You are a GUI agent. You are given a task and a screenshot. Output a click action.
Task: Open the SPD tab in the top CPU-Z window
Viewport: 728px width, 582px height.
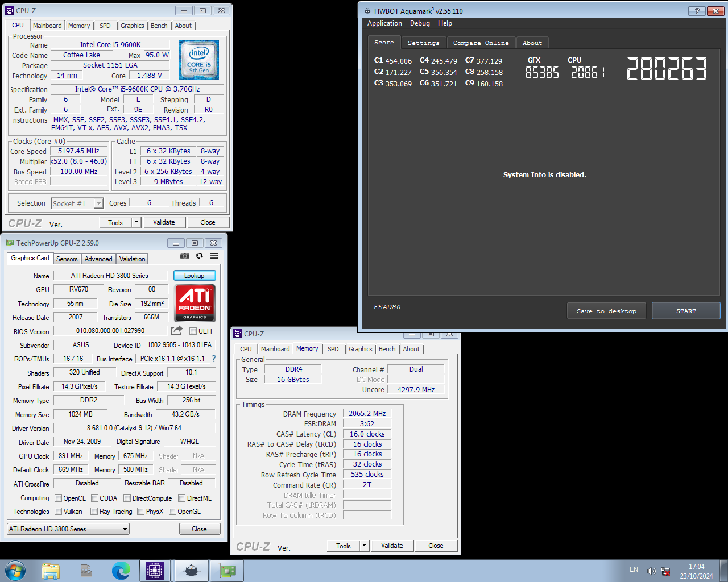pos(105,26)
